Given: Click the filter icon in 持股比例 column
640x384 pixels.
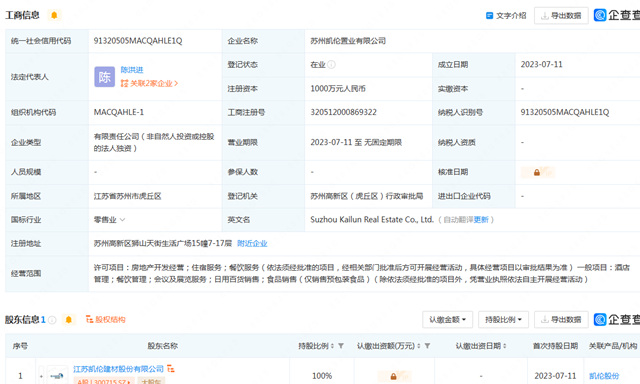Looking at the screenshot, I should [341, 346].
